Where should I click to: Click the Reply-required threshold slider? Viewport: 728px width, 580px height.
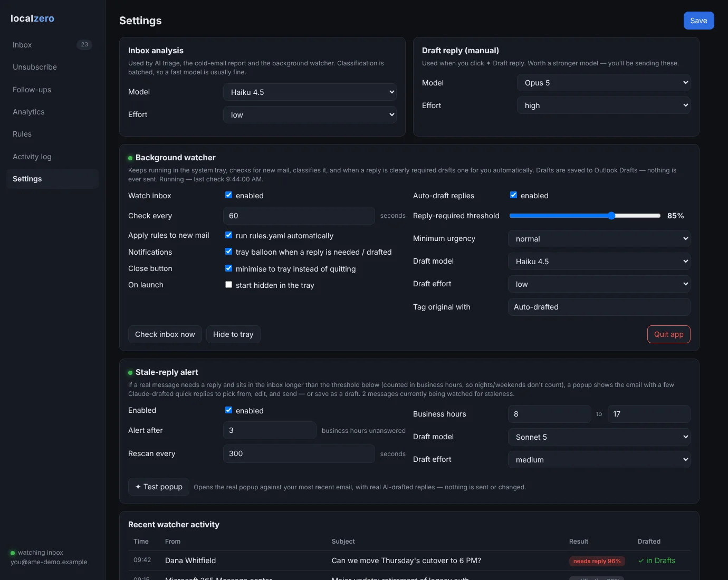585,216
